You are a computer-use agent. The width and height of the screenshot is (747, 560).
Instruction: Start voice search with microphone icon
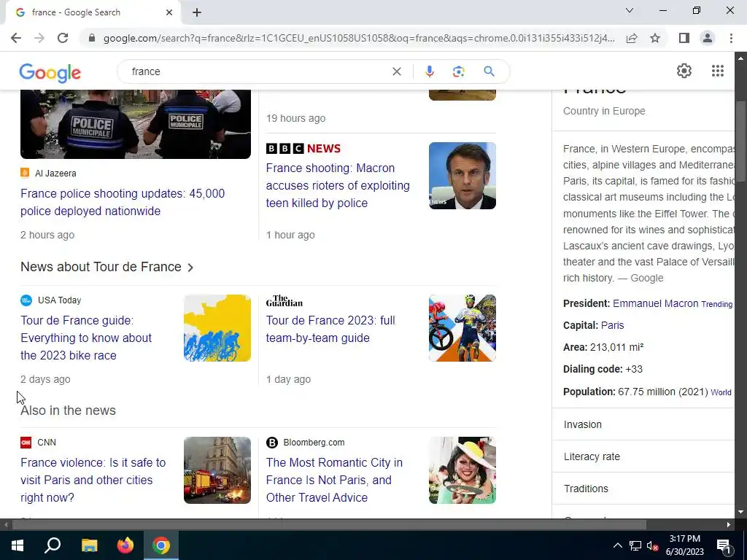(x=429, y=71)
